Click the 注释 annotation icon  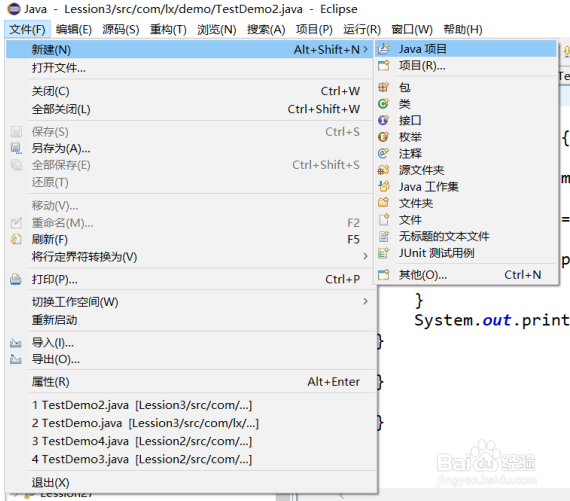pyautogui.click(x=384, y=153)
